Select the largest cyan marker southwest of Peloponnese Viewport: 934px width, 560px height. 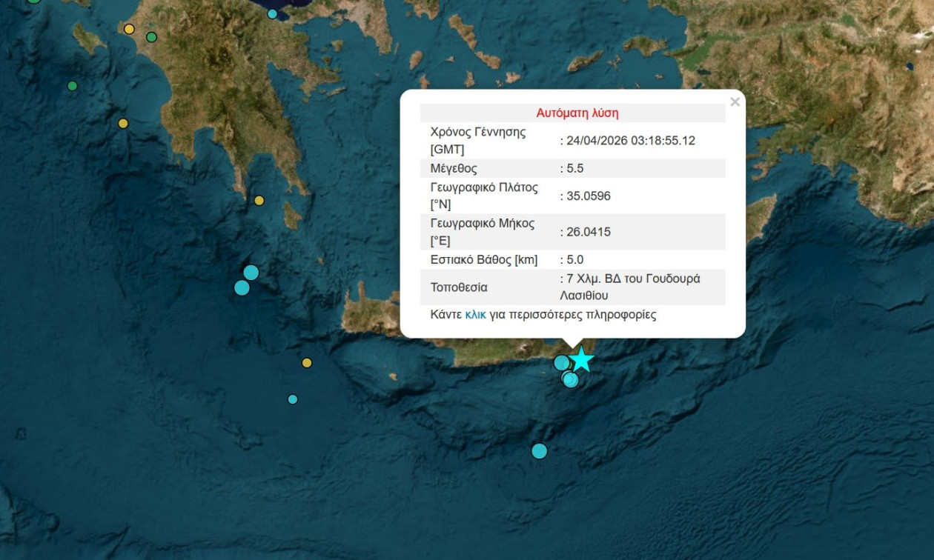[251, 273]
